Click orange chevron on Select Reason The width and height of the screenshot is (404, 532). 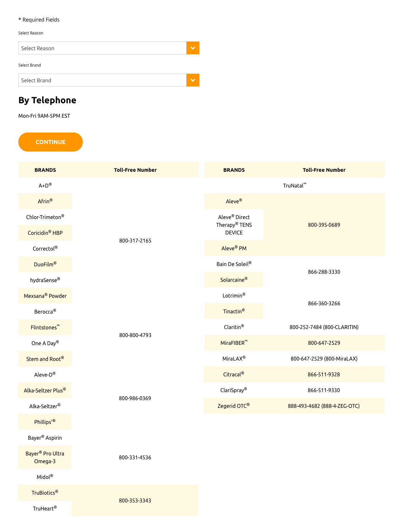tap(193, 48)
